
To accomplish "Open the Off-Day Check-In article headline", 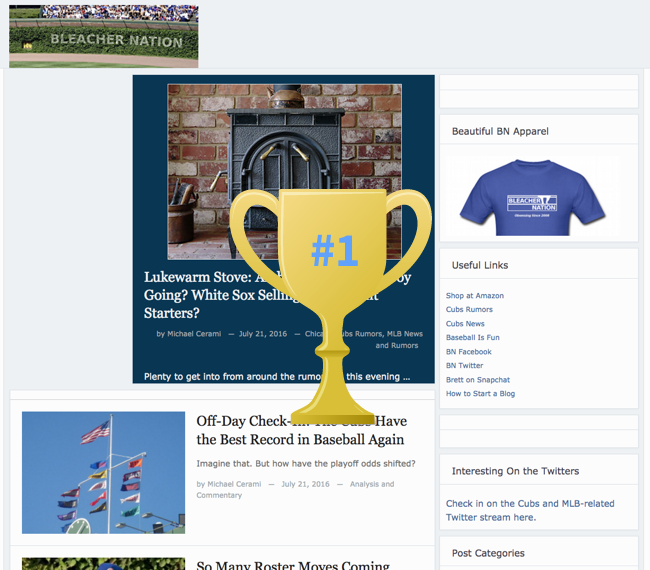I will pos(301,430).
